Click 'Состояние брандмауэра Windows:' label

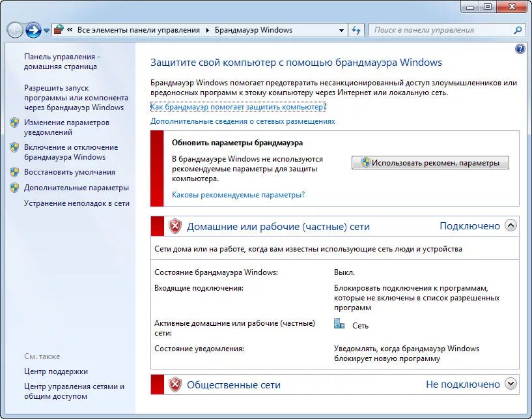pyautogui.click(x=216, y=272)
